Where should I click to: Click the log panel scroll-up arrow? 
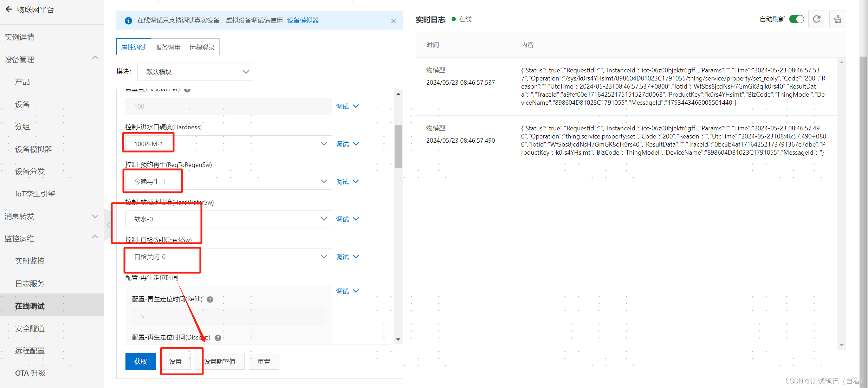[842, 62]
